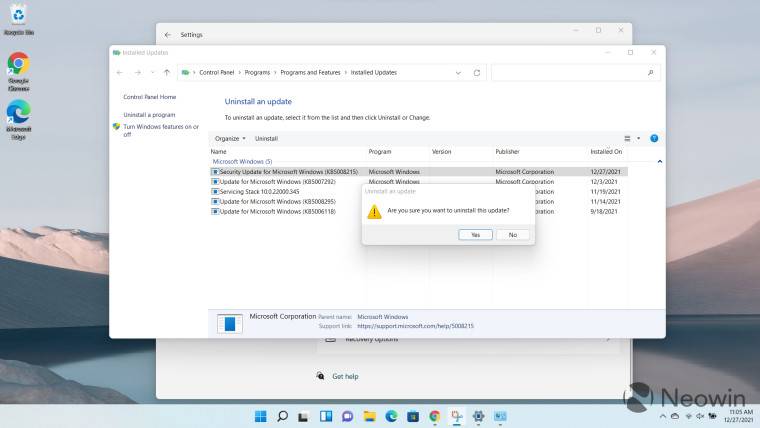The image size is (760, 428).
Task: Click No in the uninstall dialog
Action: click(x=512, y=234)
